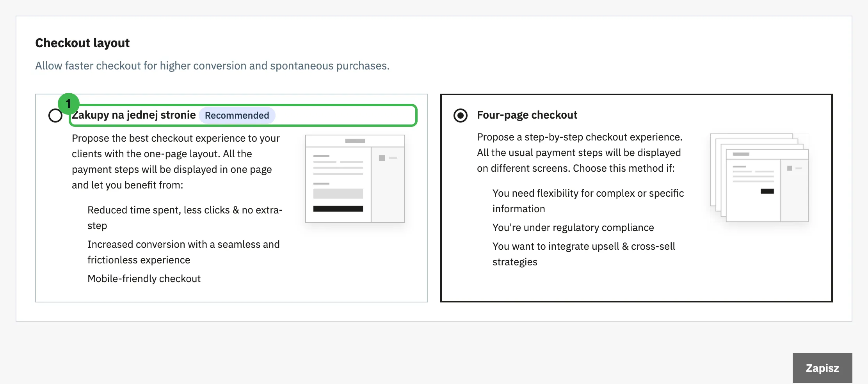The width and height of the screenshot is (868, 384).
Task: Click the "Allow faster checkout" description text
Action: (x=212, y=66)
